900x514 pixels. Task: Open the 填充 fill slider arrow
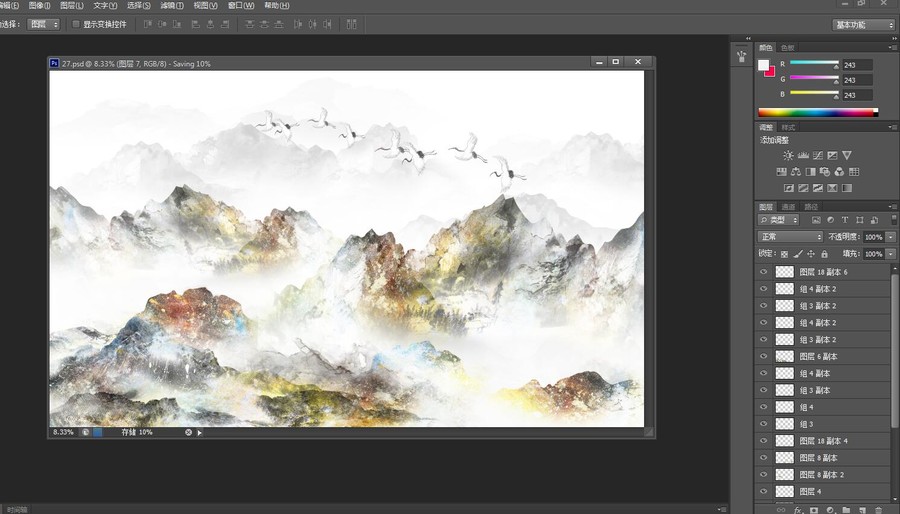click(x=891, y=254)
